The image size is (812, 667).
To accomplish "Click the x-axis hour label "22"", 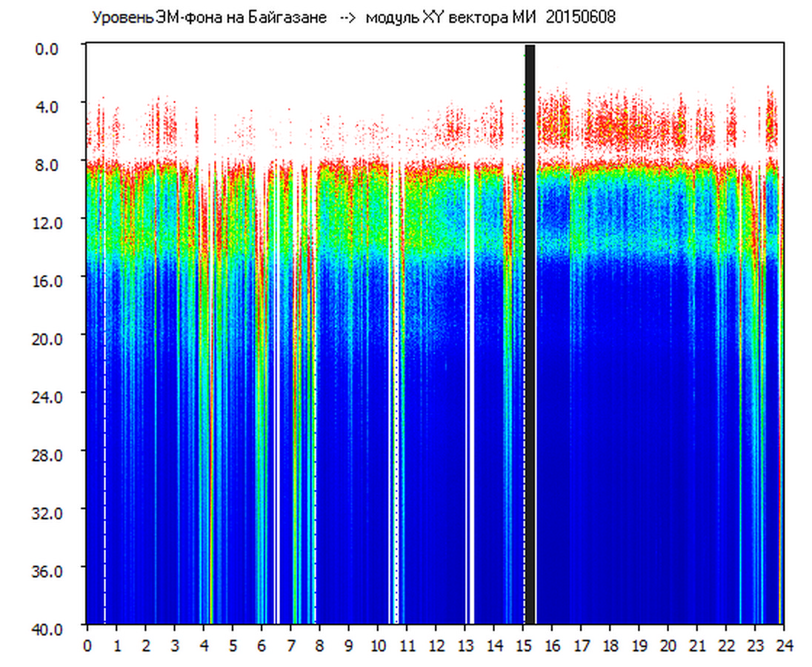I will pos(727,646).
